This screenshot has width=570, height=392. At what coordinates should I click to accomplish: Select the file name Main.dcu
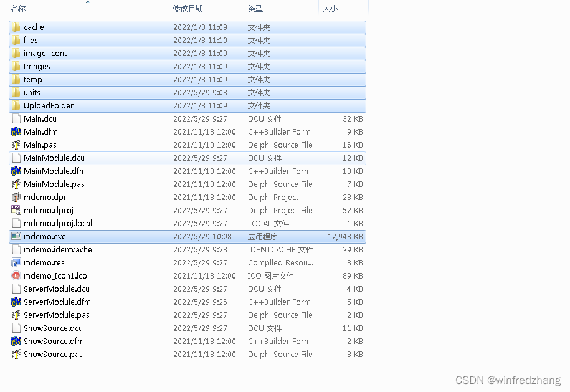click(40, 118)
